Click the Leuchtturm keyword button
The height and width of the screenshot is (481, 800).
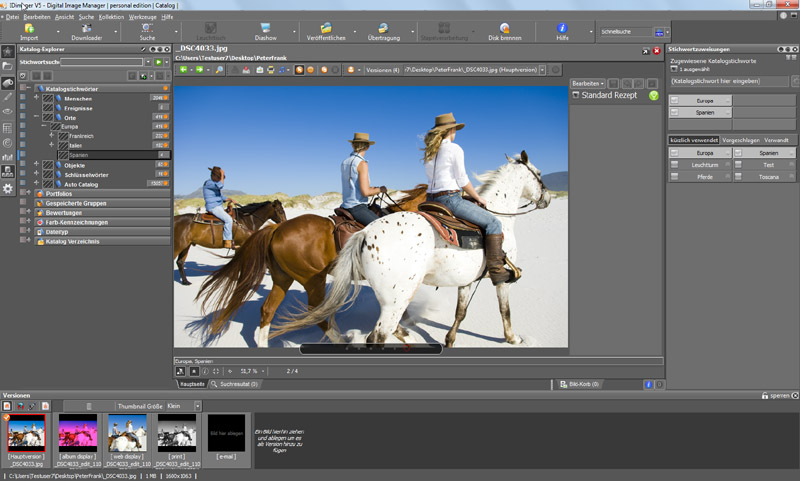click(706, 165)
